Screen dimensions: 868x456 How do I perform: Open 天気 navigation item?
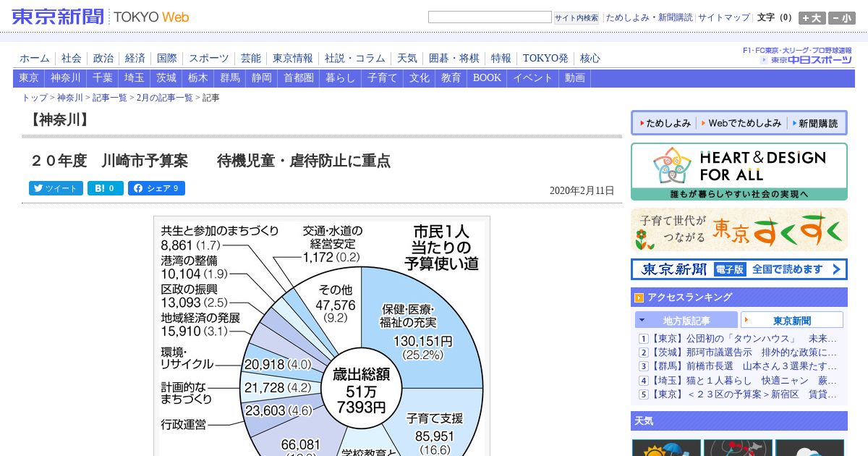click(407, 58)
